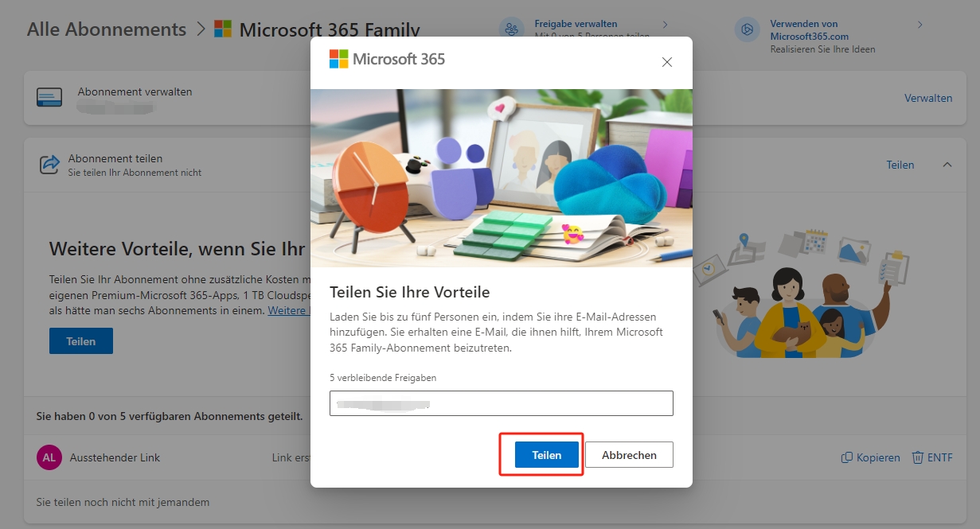Click the dialog's illustration banner image

pyautogui.click(x=501, y=177)
